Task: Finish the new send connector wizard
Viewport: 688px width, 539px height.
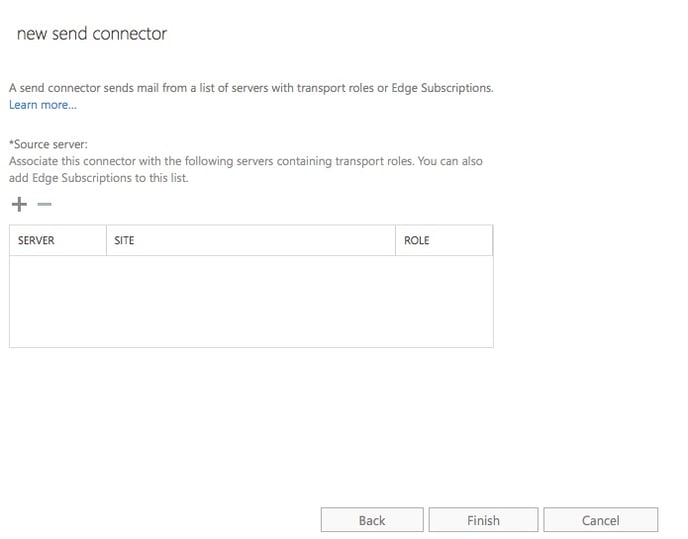Action: 483,520
